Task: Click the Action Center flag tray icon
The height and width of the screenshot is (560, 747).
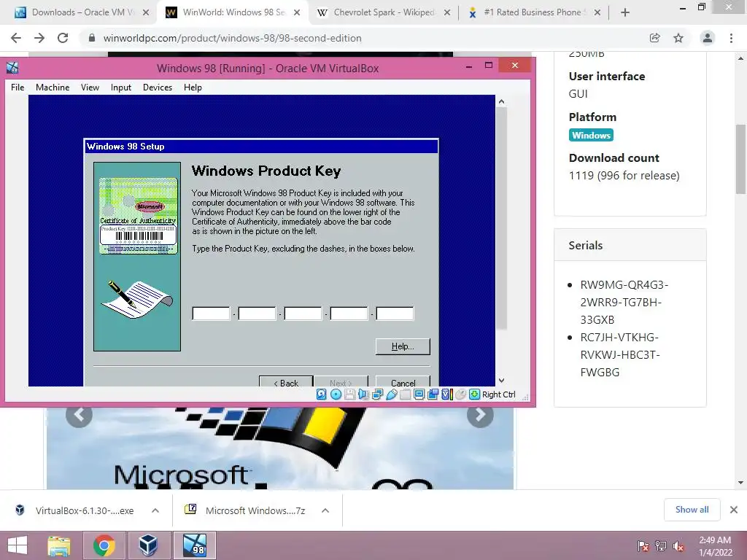Action: (643, 546)
